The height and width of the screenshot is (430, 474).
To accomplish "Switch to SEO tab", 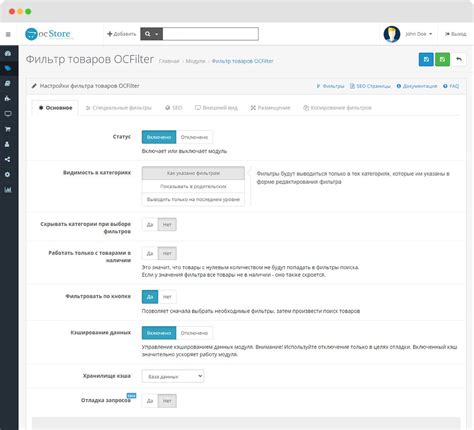I will tap(173, 108).
